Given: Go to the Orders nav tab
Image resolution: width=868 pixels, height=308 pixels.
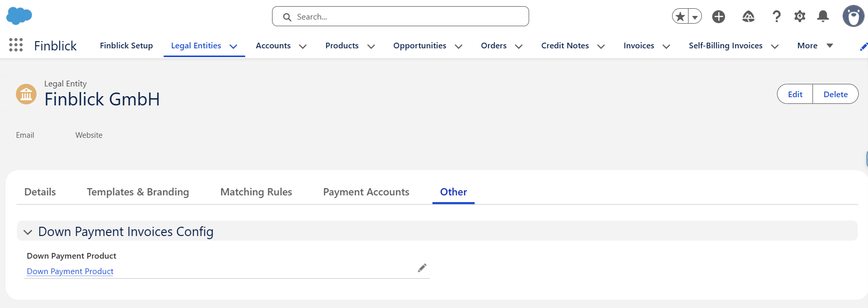Looking at the screenshot, I should coord(494,45).
